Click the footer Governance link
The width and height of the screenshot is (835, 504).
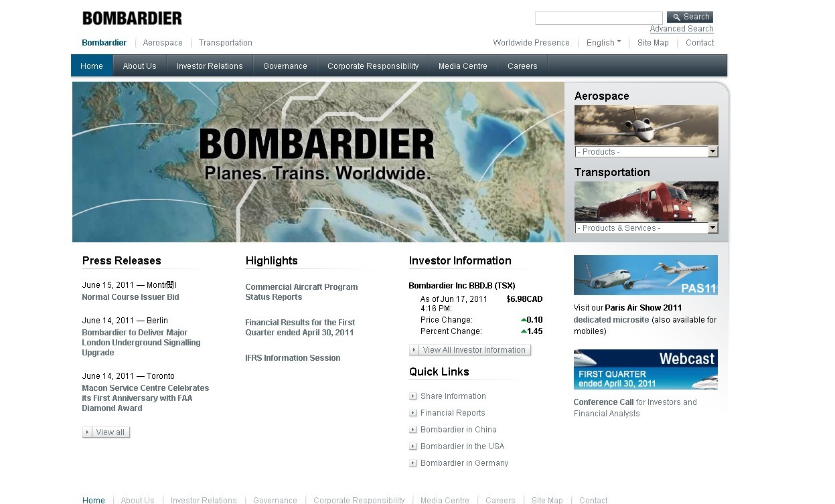(275, 500)
